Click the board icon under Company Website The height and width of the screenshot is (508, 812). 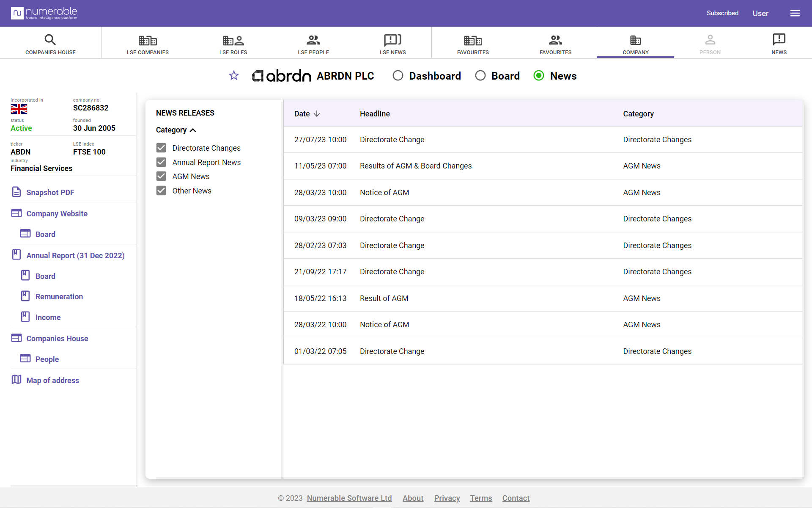pyautogui.click(x=25, y=234)
